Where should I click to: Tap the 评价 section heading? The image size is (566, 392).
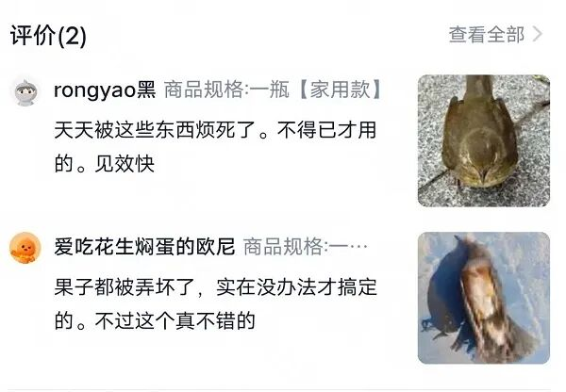[33, 36]
